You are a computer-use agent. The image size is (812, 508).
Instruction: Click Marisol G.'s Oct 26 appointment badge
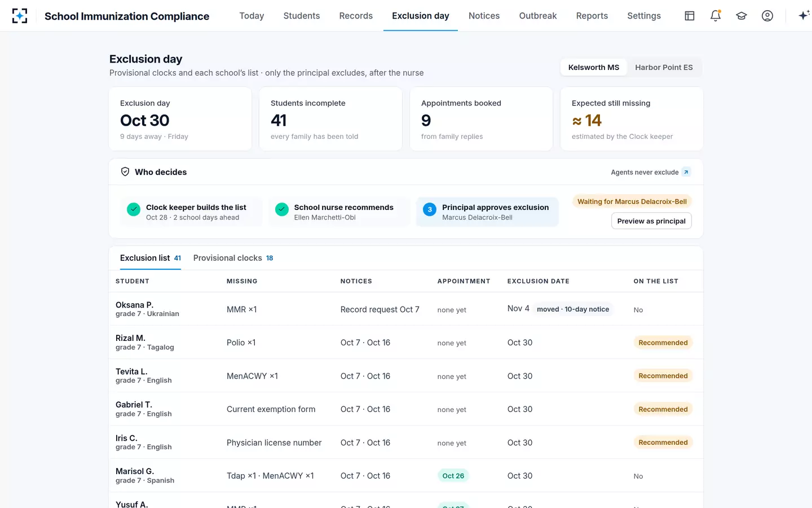453,476
